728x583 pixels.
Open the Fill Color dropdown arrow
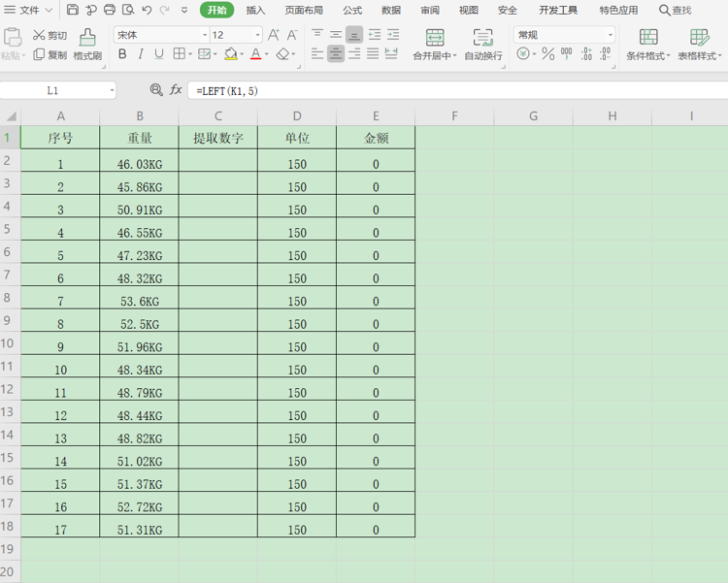click(x=242, y=54)
